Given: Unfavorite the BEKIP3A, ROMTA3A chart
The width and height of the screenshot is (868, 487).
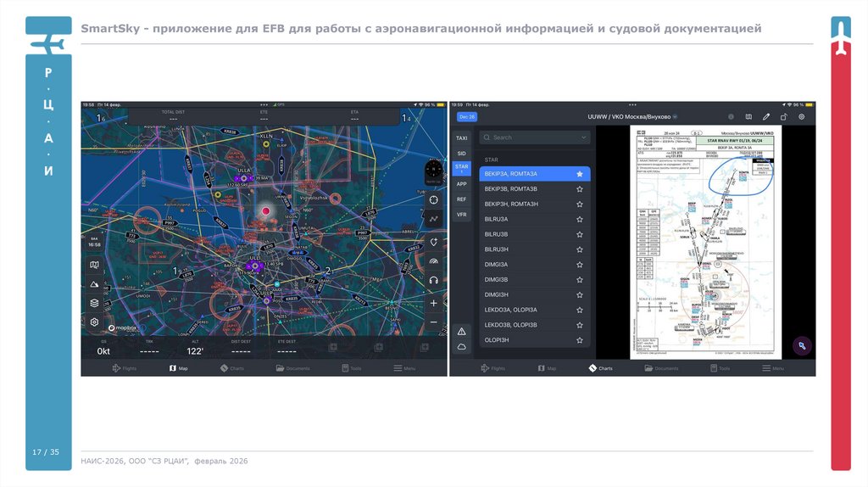Looking at the screenshot, I should pyautogui.click(x=580, y=174).
